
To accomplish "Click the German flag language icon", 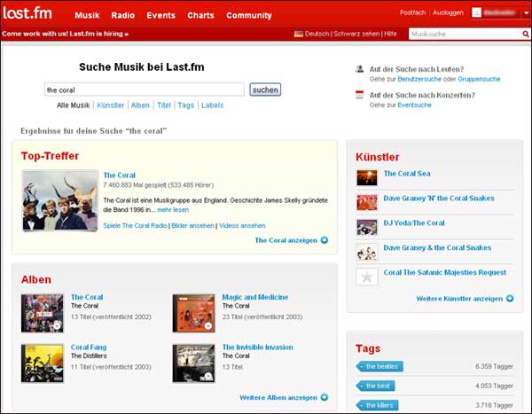I will click(x=299, y=34).
